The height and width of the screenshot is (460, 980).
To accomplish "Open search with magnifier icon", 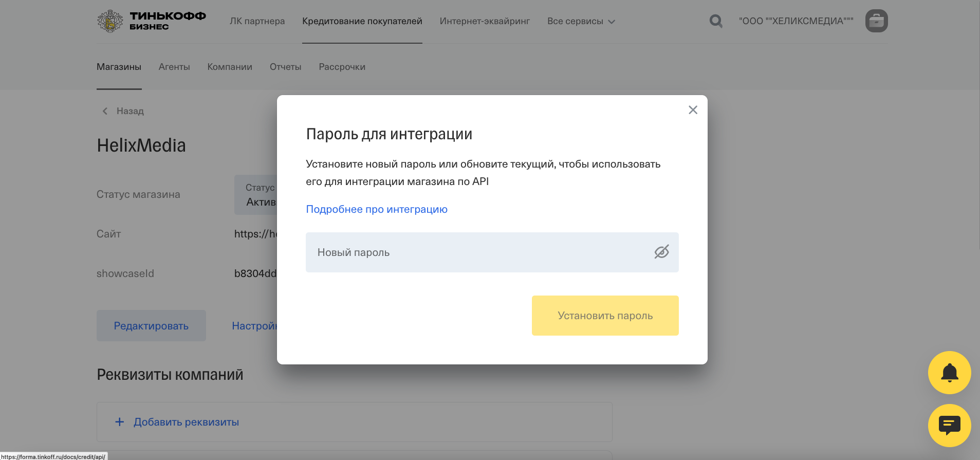I will pyautogui.click(x=715, y=21).
